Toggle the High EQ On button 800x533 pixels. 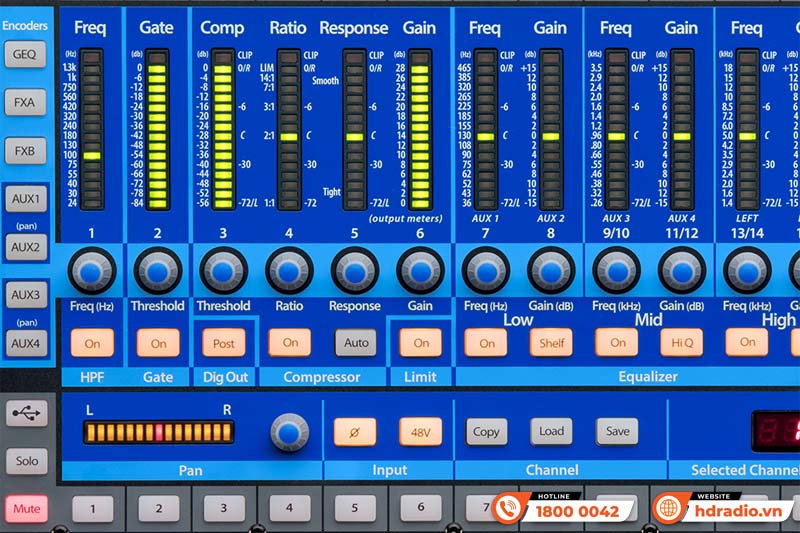(747, 342)
